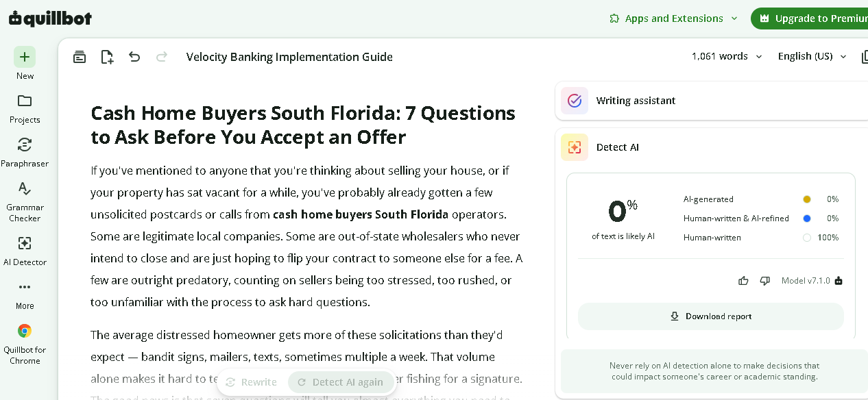Click the New document plus icon

pos(25,57)
